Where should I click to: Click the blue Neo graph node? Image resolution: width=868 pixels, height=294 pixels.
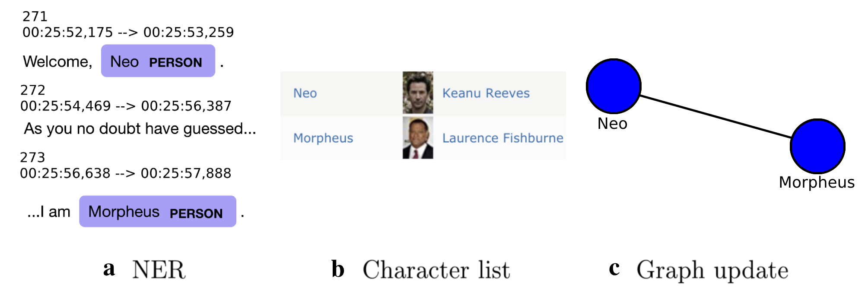point(614,86)
